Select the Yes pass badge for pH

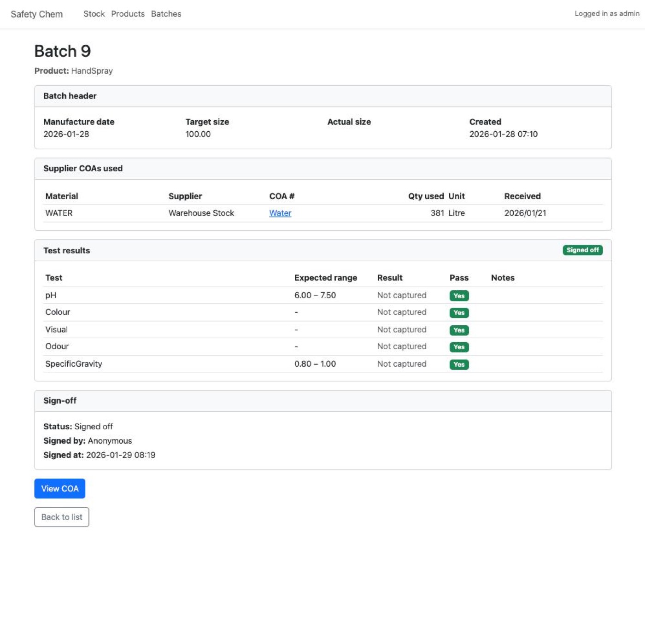[458, 296]
